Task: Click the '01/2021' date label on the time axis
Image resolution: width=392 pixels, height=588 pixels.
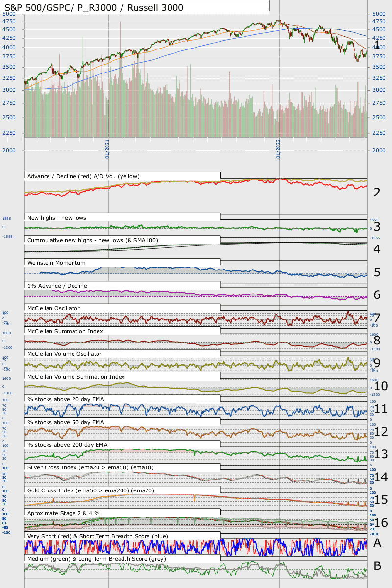Action: (x=107, y=148)
